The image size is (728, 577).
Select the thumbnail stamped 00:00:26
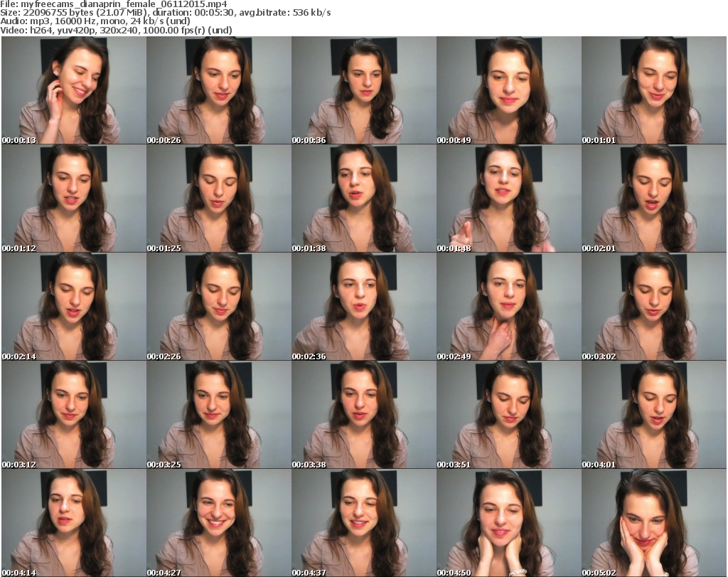tap(219, 90)
